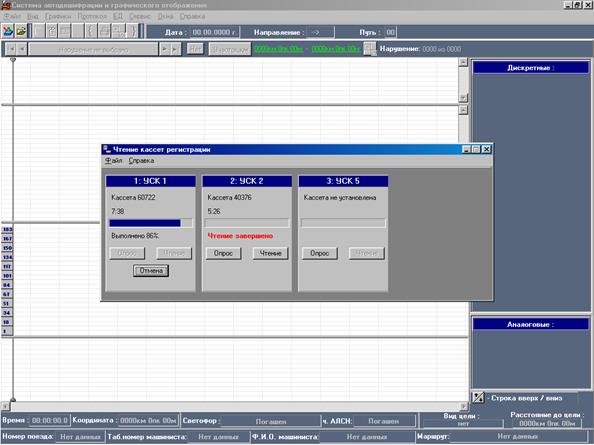Click scroll-up arrow of top chart pane
Screen dimensions: 594x445
coord(463,62)
